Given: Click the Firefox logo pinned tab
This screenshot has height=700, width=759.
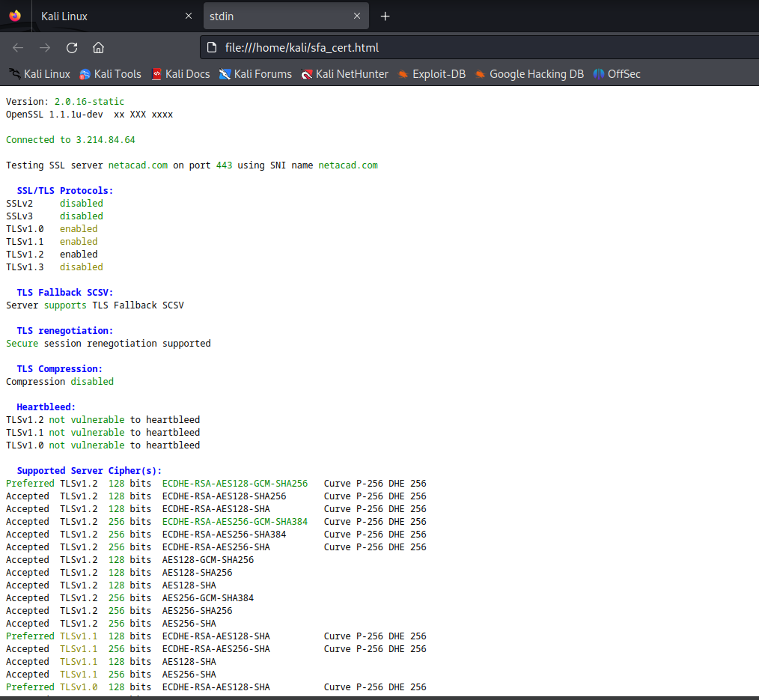Looking at the screenshot, I should coord(15,16).
